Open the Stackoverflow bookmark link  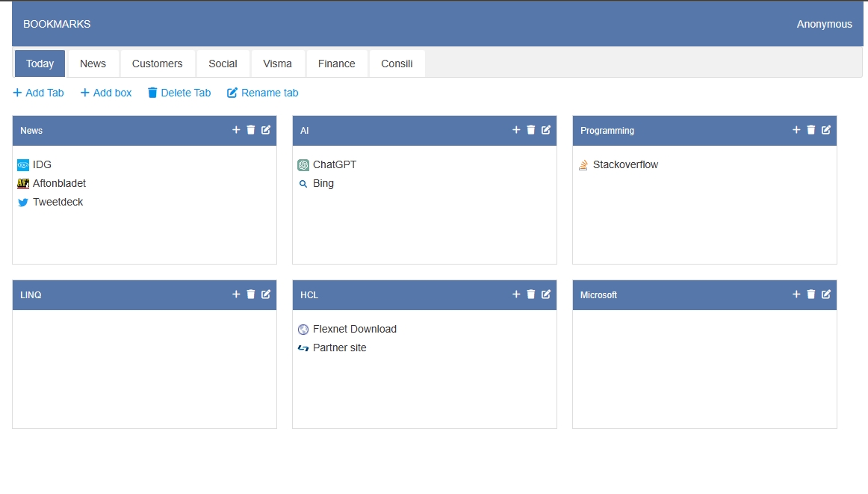pos(625,164)
